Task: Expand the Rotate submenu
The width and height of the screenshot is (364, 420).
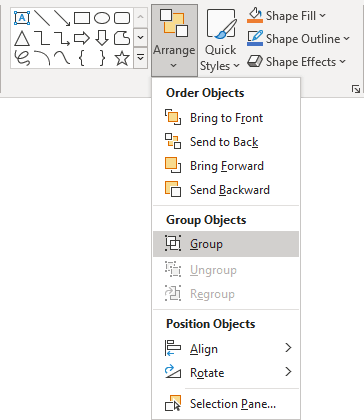Action: coord(226,372)
